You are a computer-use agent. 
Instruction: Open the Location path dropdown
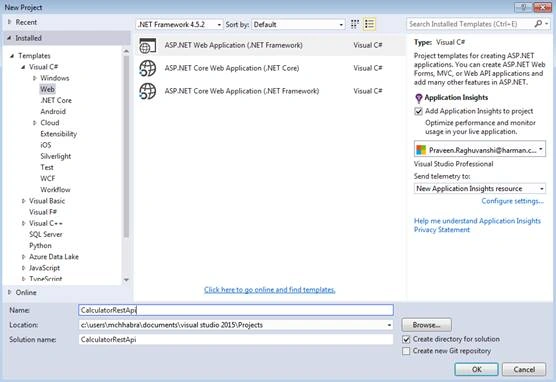tap(389, 325)
